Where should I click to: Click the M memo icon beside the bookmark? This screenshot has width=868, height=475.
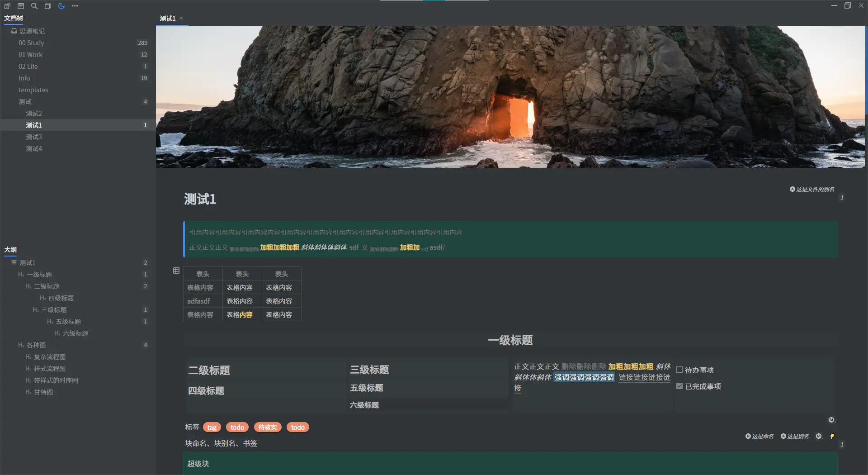tap(819, 436)
